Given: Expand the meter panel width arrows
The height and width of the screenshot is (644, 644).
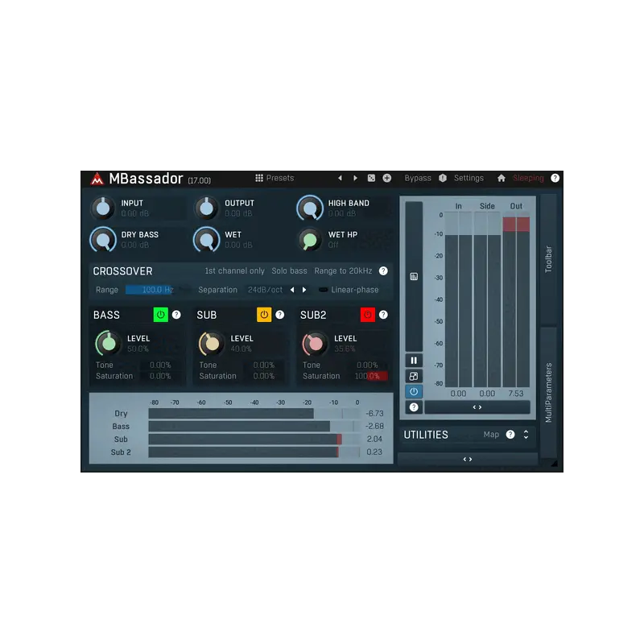Looking at the screenshot, I should pos(477,407).
